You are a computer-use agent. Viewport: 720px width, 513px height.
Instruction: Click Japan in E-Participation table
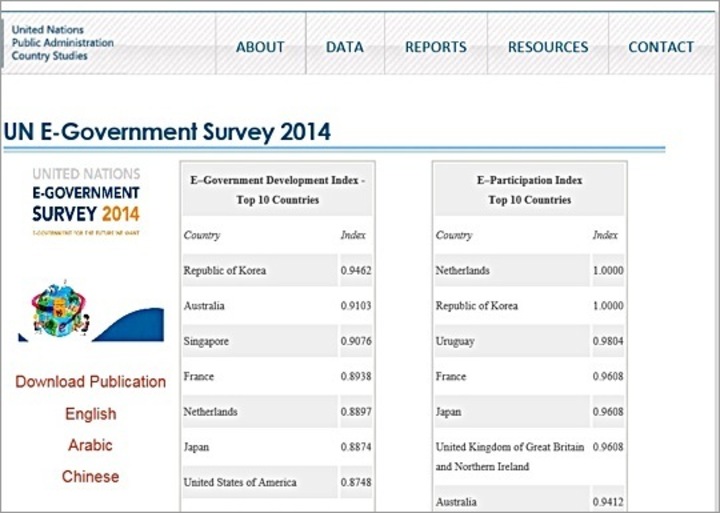pos(448,412)
